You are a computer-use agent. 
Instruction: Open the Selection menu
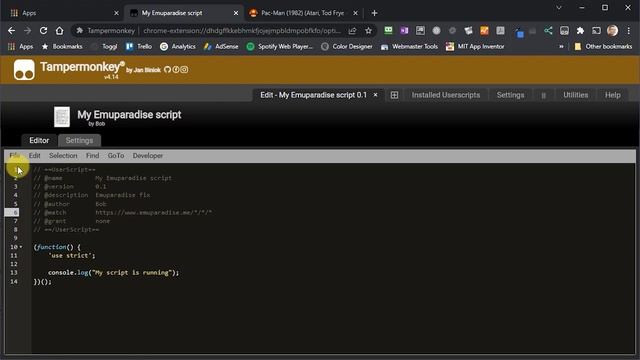(63, 156)
